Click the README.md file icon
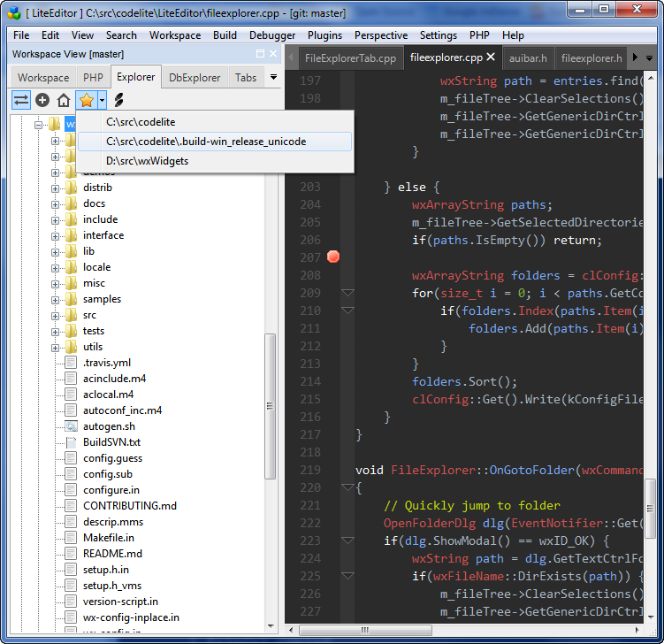The width and height of the screenshot is (664, 644). click(71, 554)
